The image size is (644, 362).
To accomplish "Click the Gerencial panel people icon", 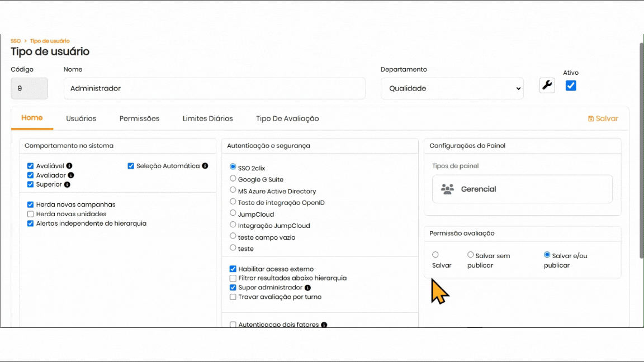I will point(447,189).
